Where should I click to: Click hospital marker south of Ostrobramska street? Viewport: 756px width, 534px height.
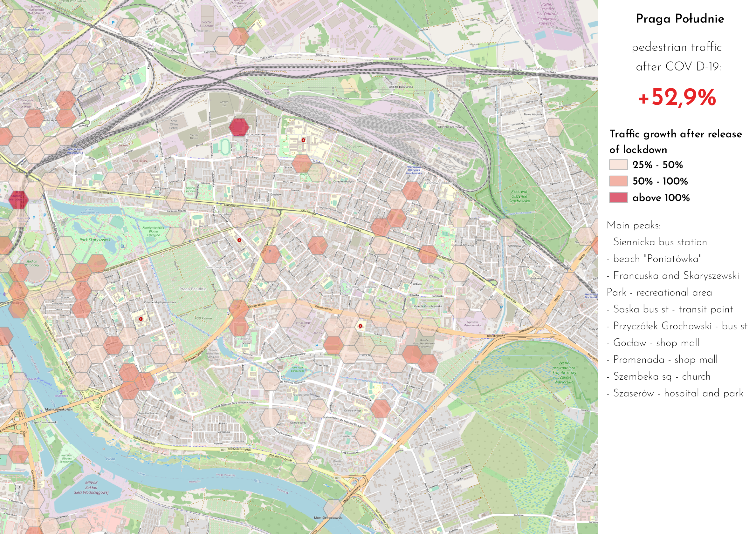coord(361,326)
